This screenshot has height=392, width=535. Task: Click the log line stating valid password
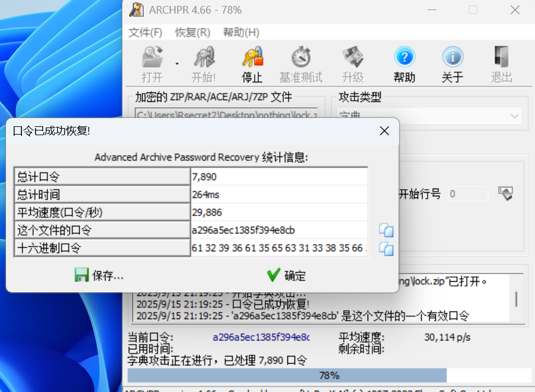tap(303, 315)
